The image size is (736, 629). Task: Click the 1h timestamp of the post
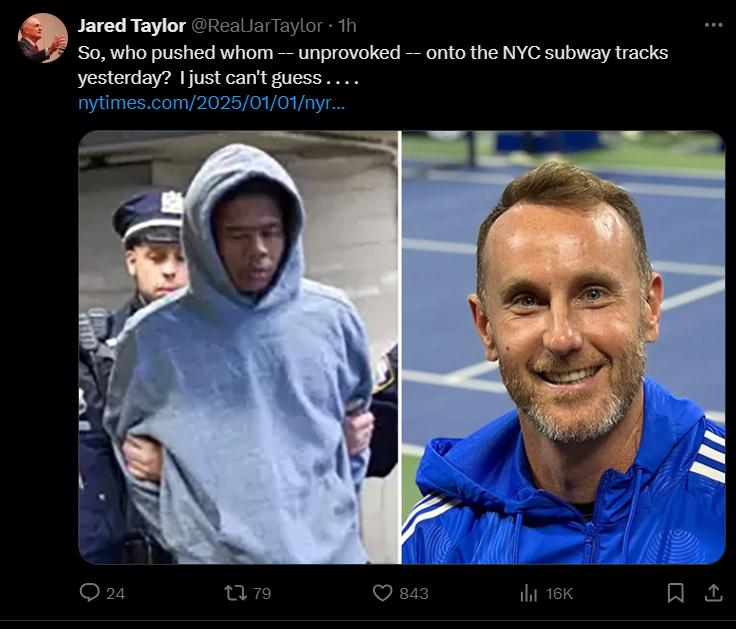pos(347,26)
